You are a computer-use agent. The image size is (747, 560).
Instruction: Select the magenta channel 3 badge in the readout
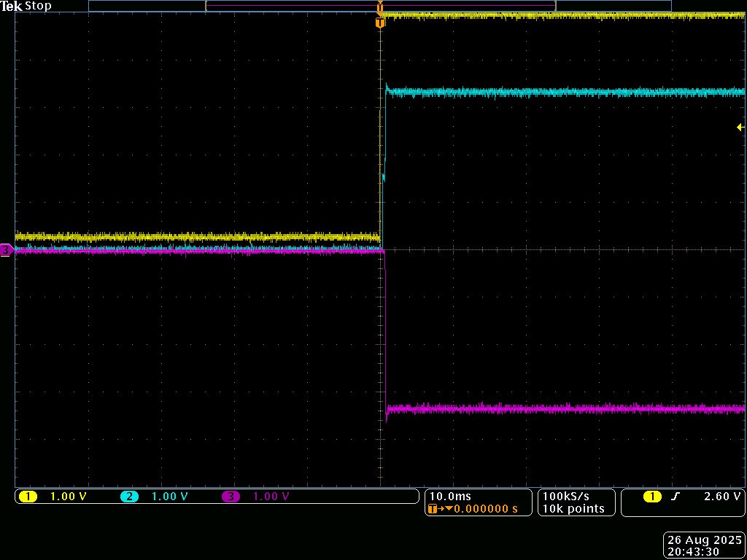pos(231,497)
